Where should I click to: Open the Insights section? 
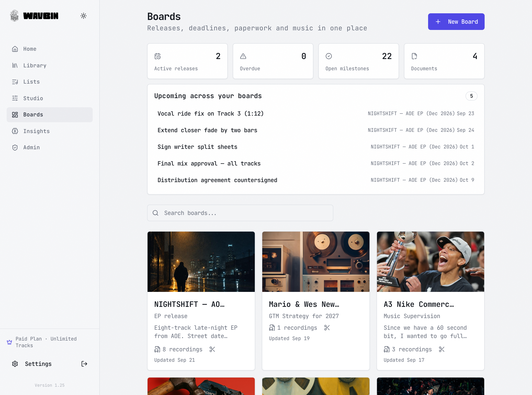(x=49, y=131)
